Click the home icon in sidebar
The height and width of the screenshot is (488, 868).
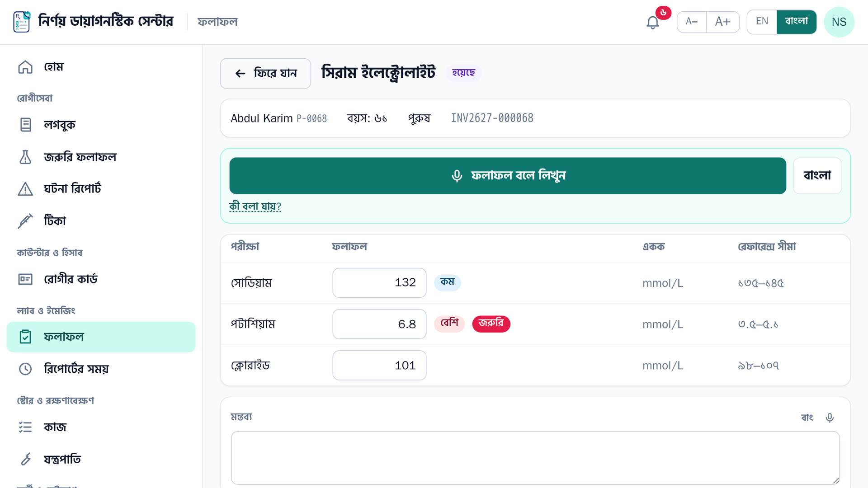pos(25,67)
